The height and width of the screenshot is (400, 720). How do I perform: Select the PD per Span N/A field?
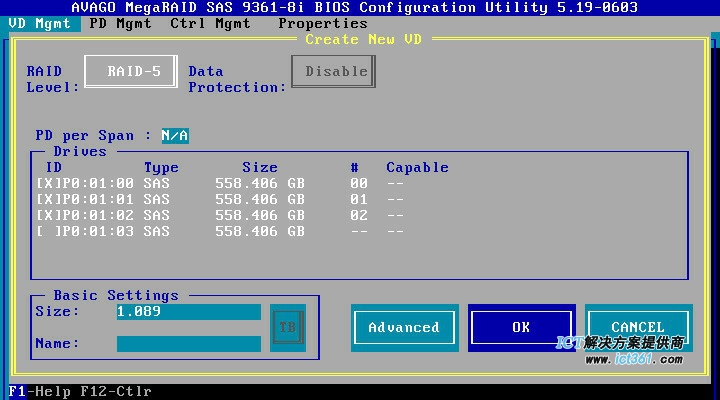(175, 135)
